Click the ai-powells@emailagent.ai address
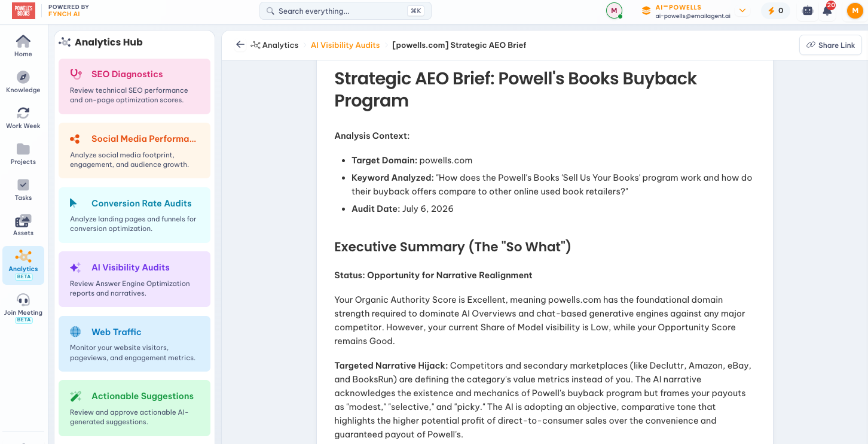The height and width of the screenshot is (444, 868). pyautogui.click(x=692, y=16)
